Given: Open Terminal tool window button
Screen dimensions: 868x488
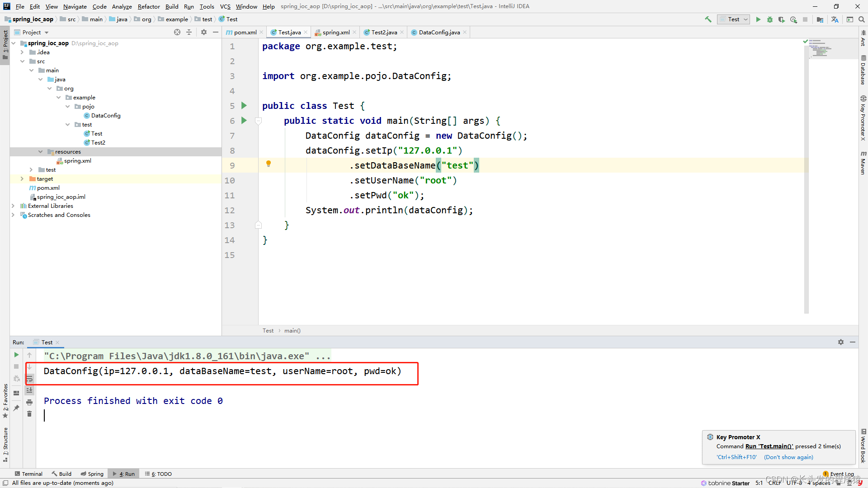Looking at the screenshot, I should (x=28, y=474).
